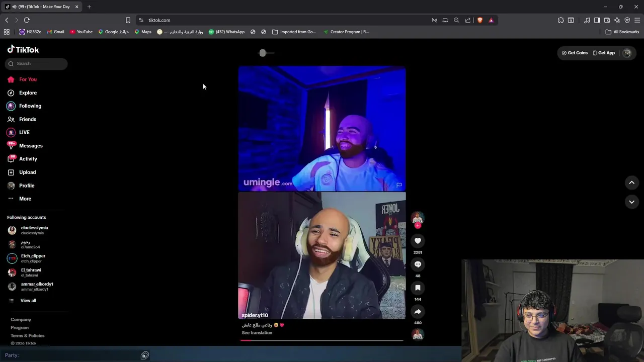
Task: Open the Gmail bookmark
Action: pyautogui.click(x=55, y=32)
